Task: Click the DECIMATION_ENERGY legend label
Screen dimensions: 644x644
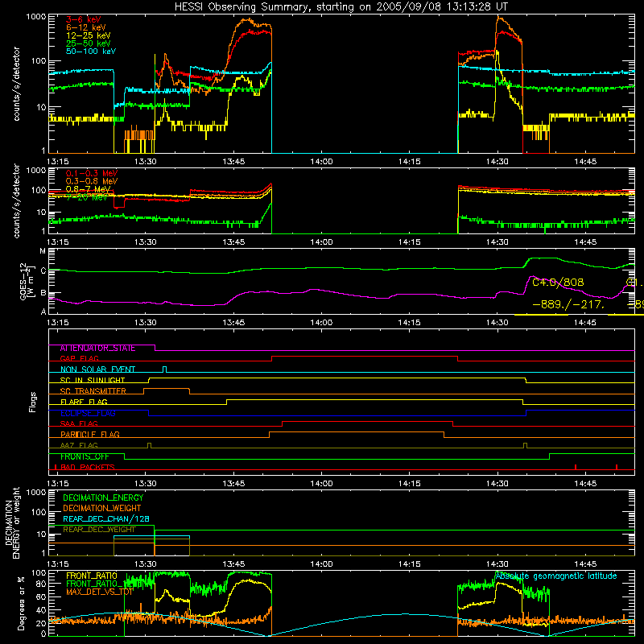Action: tap(103, 497)
